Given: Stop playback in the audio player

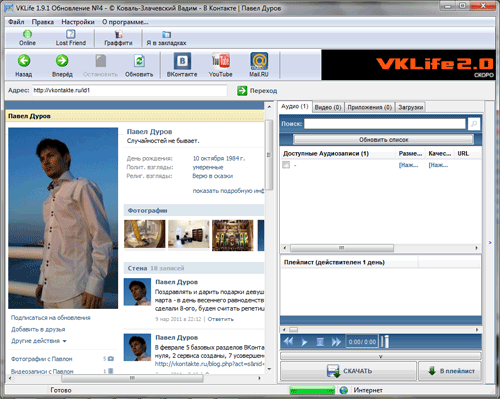Looking at the screenshot, I should (x=320, y=342).
